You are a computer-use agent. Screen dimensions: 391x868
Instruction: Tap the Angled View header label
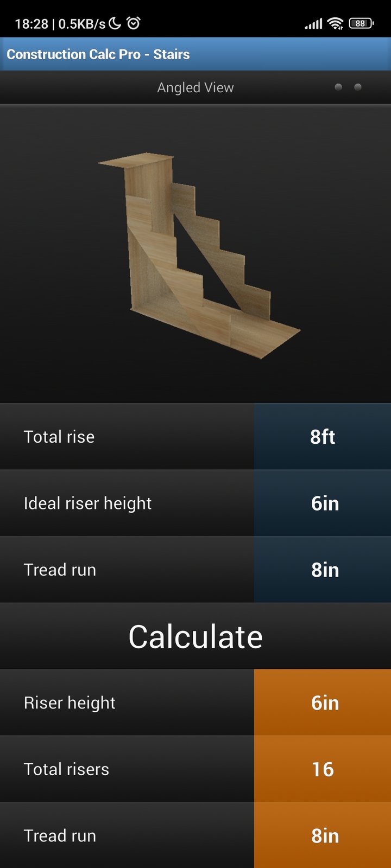[195, 87]
